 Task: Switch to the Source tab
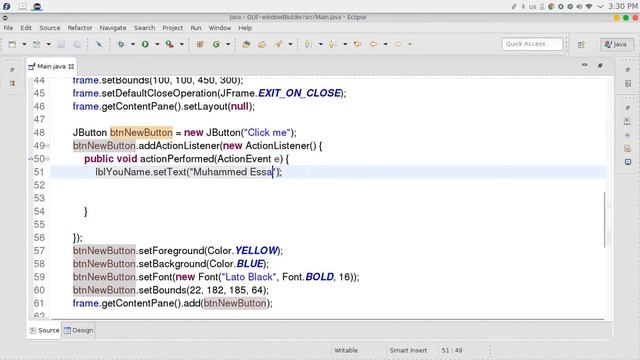[45, 330]
